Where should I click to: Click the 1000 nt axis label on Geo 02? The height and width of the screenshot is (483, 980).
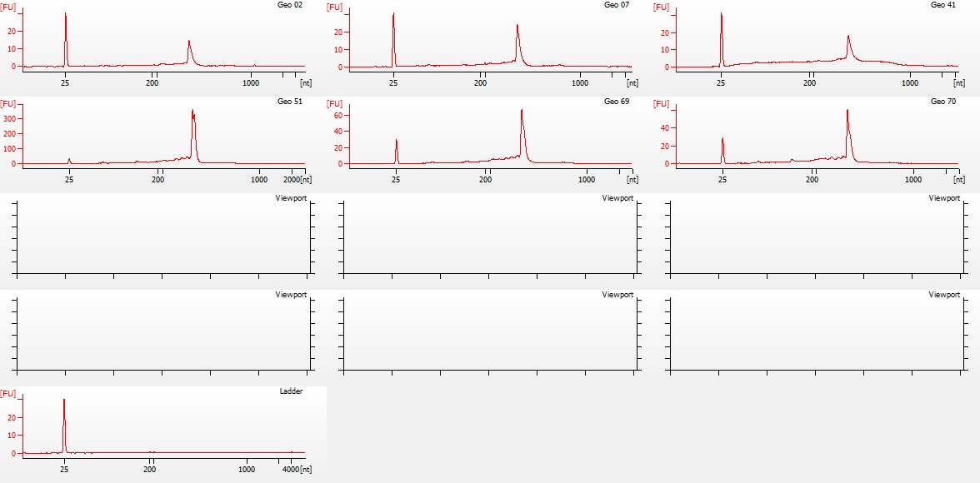250,82
